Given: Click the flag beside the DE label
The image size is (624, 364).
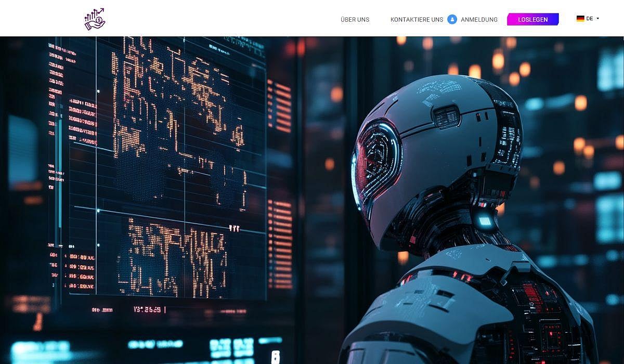Looking at the screenshot, I should coord(580,18).
